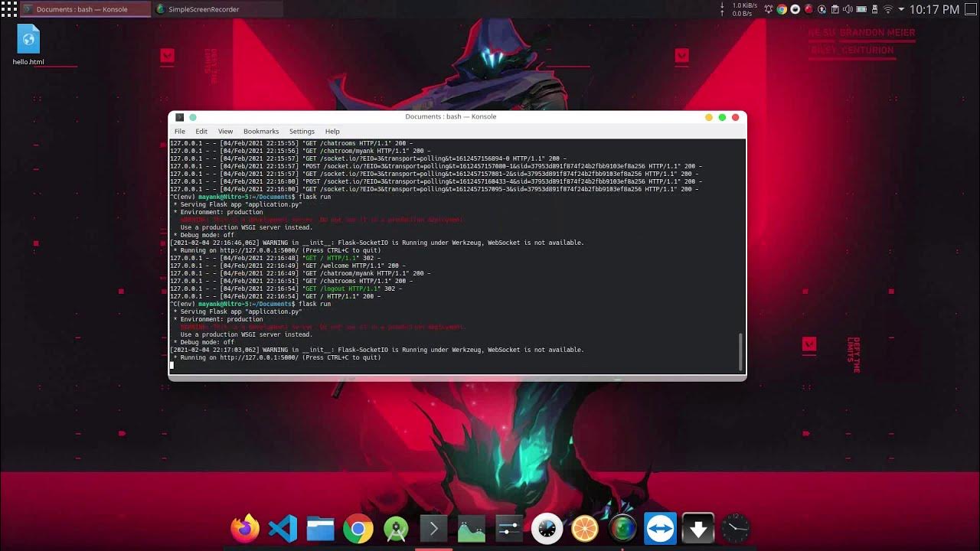Open the Edit menu in Konsole

[201, 132]
